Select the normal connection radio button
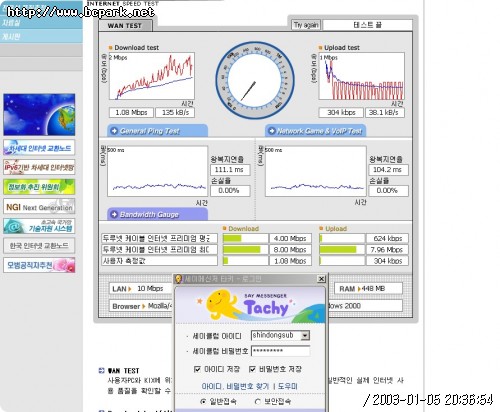This screenshot has width=500, height=412. [203, 402]
